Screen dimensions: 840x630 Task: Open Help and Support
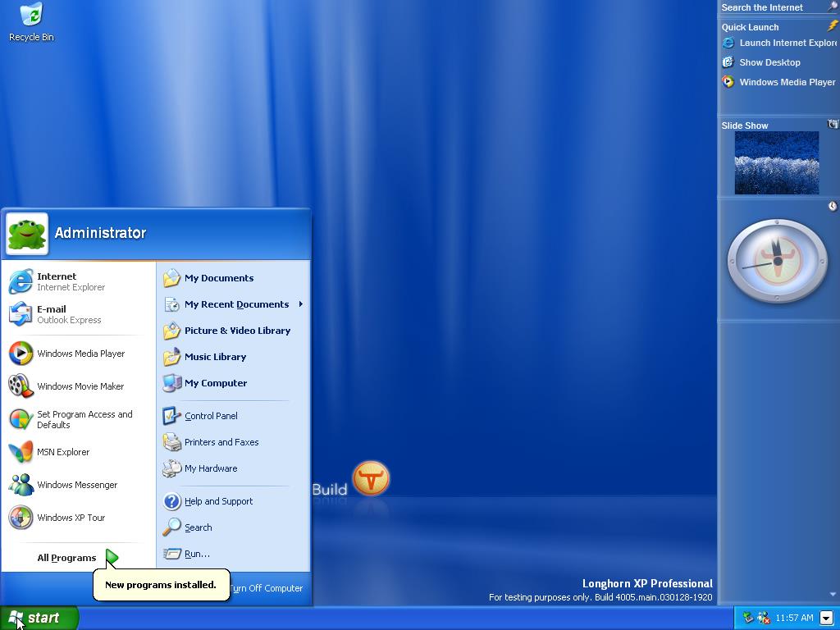point(234,501)
